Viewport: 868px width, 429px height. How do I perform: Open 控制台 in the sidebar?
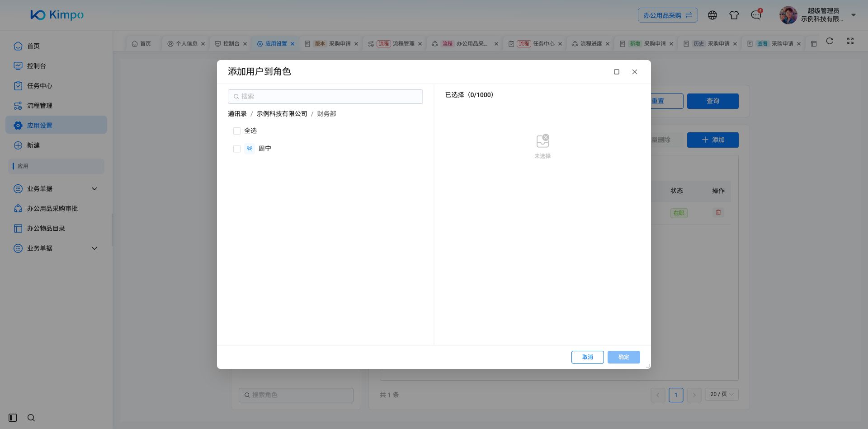point(56,66)
